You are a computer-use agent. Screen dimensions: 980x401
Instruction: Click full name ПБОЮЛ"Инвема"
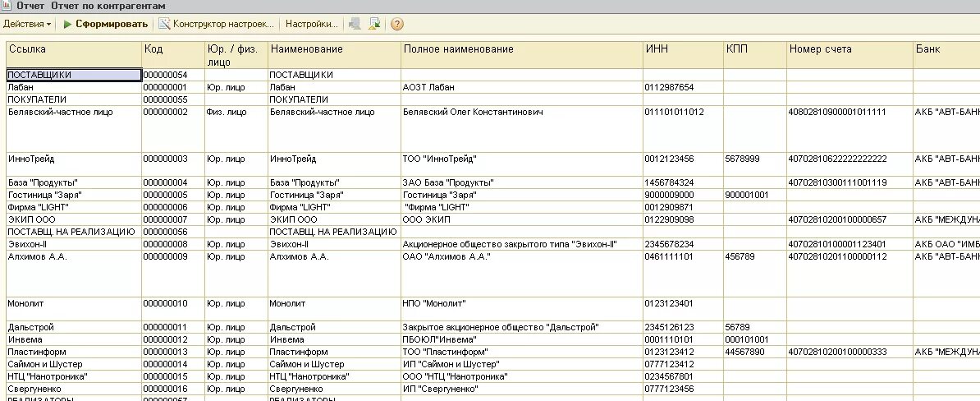click(x=522, y=339)
